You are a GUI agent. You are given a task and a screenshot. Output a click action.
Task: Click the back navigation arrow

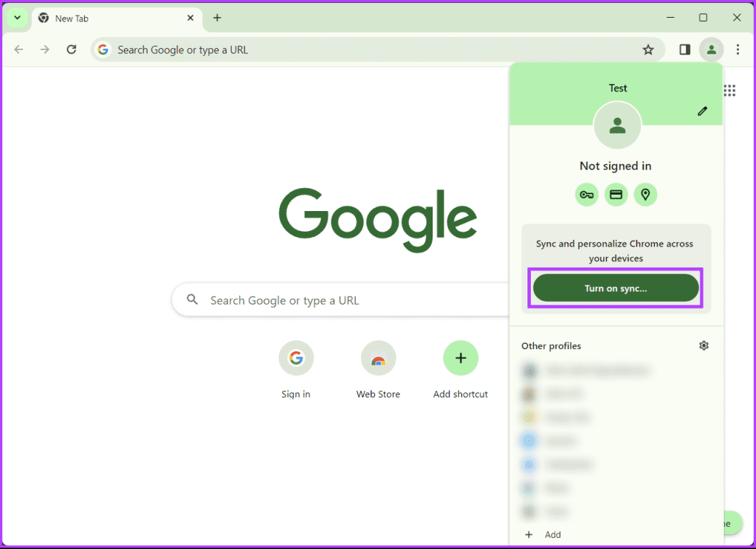pos(18,49)
